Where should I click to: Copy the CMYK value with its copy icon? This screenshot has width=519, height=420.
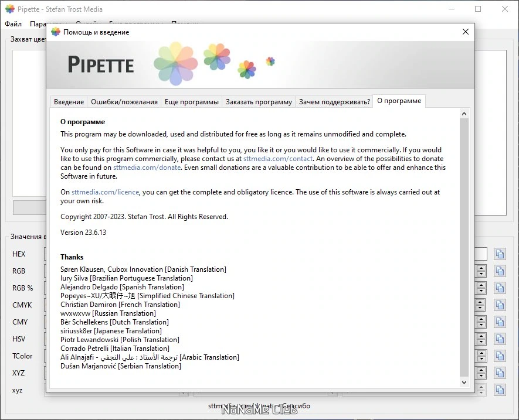pyautogui.click(x=500, y=305)
